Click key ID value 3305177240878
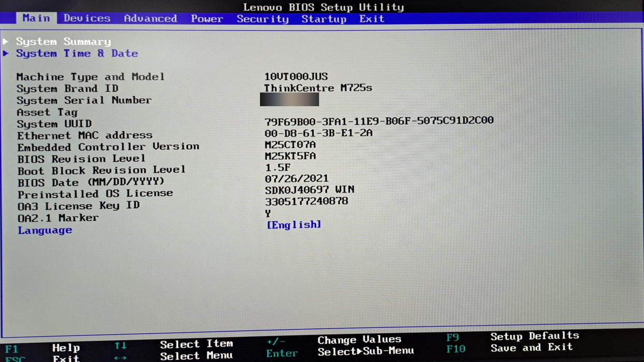The image size is (644, 362). pyautogui.click(x=306, y=201)
